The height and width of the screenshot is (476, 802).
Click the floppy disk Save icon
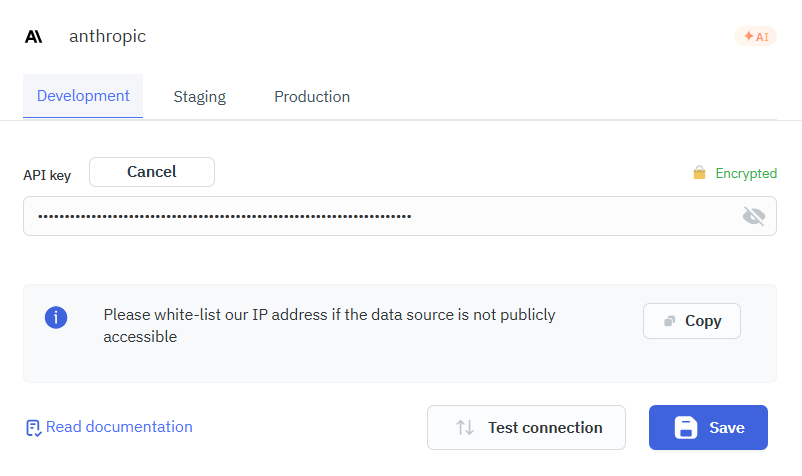686,427
